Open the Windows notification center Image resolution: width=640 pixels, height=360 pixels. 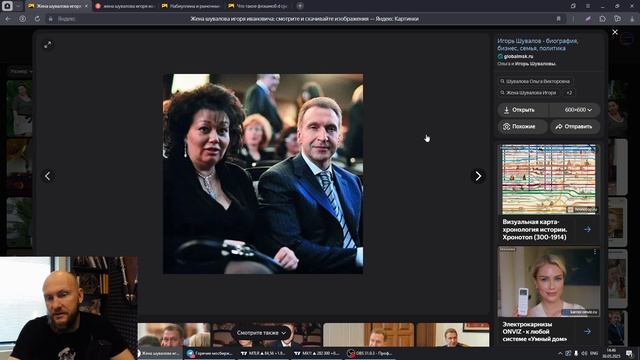(629, 353)
